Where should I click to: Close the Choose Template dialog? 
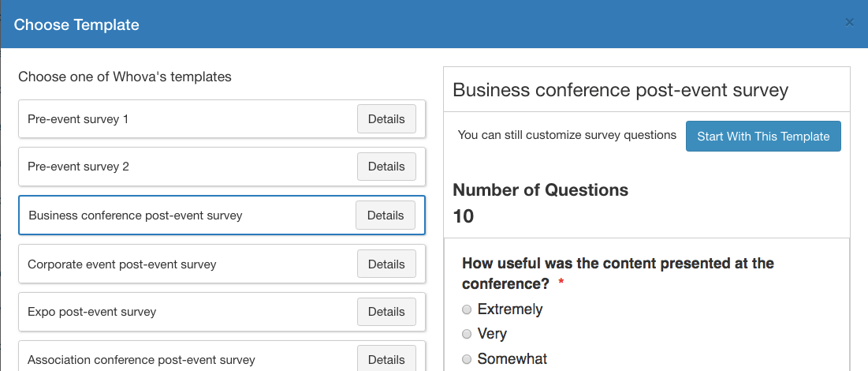point(849,23)
